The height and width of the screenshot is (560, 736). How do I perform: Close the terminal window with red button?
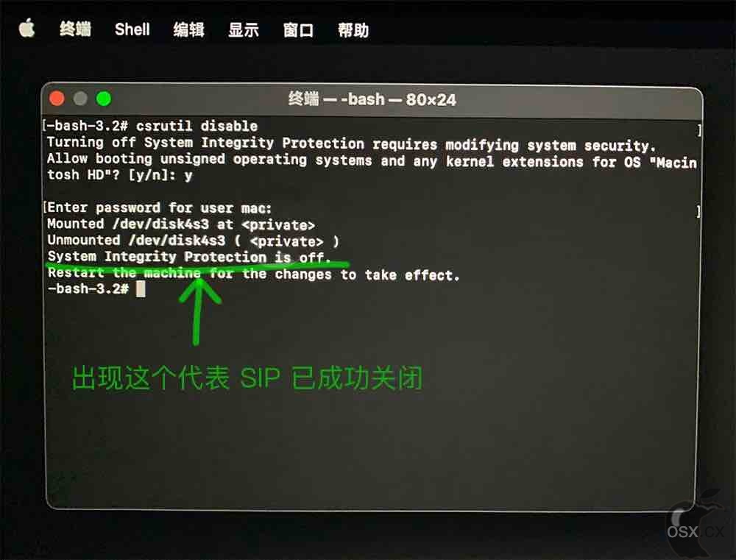(x=57, y=99)
